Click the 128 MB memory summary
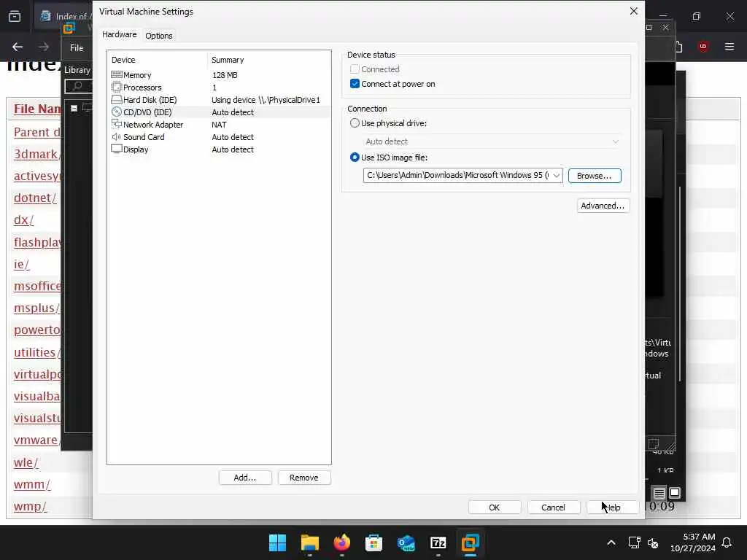 [x=225, y=75]
